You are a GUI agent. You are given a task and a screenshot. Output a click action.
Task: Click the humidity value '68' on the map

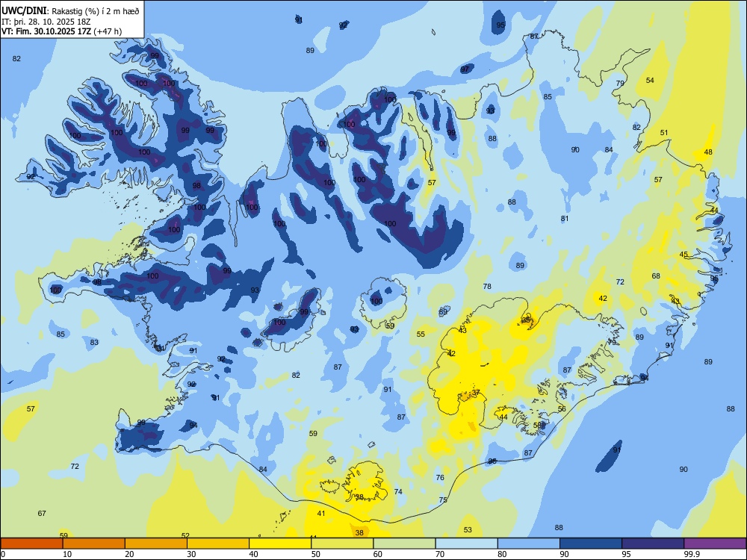[x=656, y=276]
